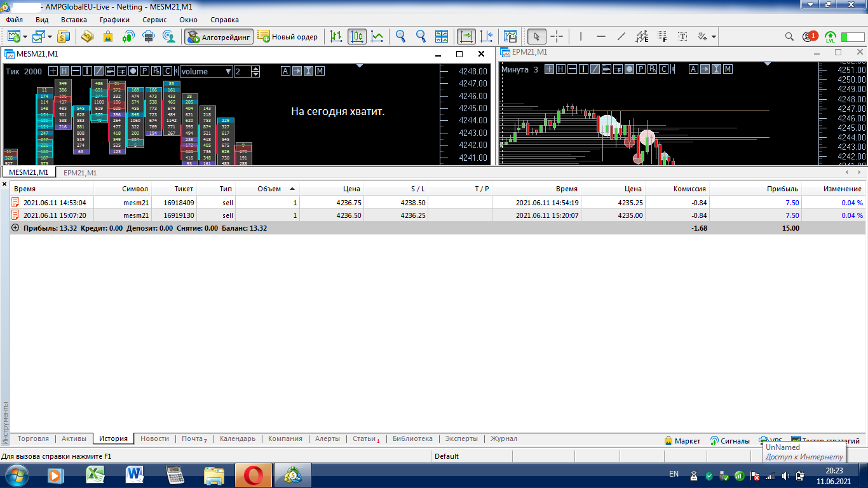
Task: Open the Market Watch symbols icon
Action: pyautogui.click(x=64, y=36)
